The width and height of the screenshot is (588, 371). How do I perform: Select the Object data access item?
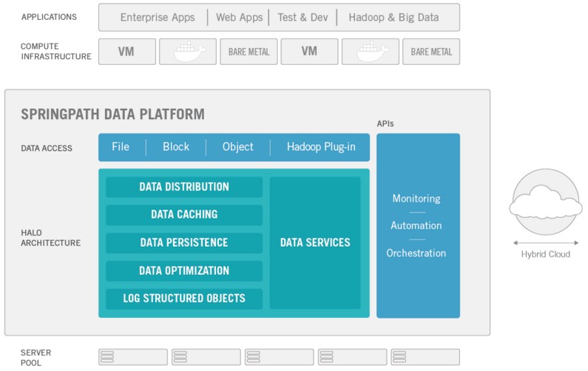(237, 147)
